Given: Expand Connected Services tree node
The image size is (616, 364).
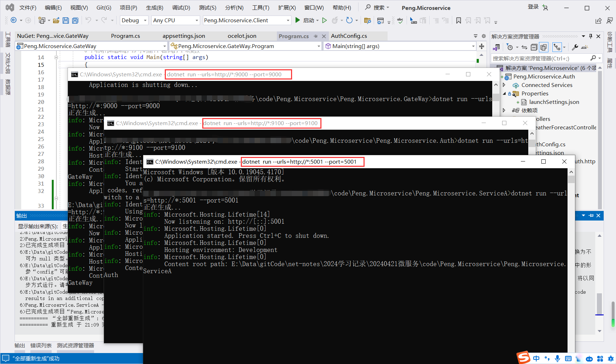Looking at the screenshot, I should (504, 85).
